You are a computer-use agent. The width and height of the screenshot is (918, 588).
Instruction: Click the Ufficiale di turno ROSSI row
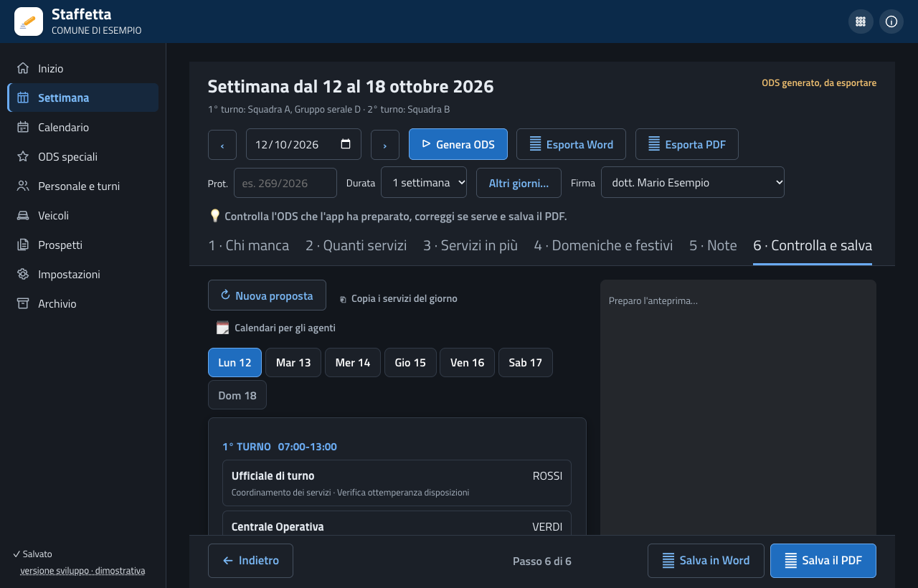397,483
